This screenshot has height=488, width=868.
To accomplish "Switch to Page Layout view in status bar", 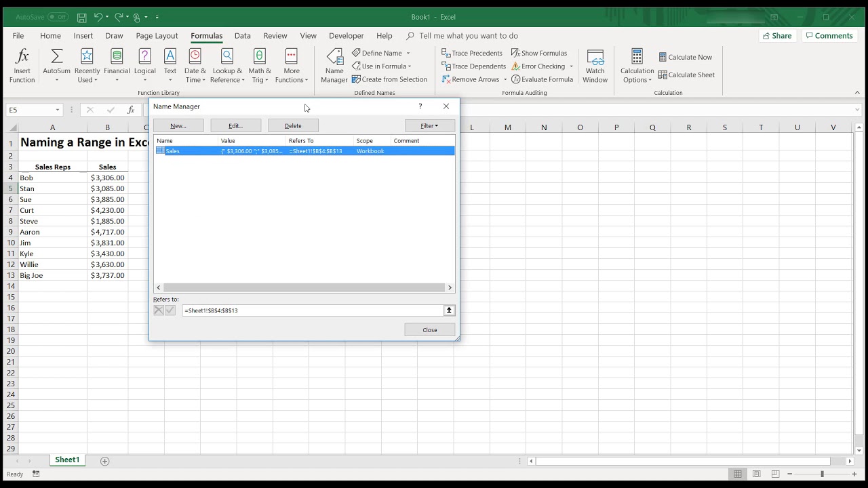I will pyautogui.click(x=756, y=474).
